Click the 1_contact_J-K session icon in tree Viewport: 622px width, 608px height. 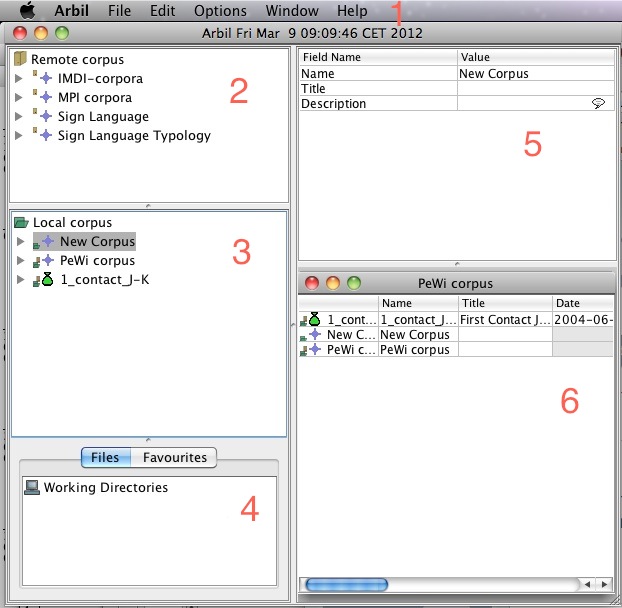(x=45, y=280)
